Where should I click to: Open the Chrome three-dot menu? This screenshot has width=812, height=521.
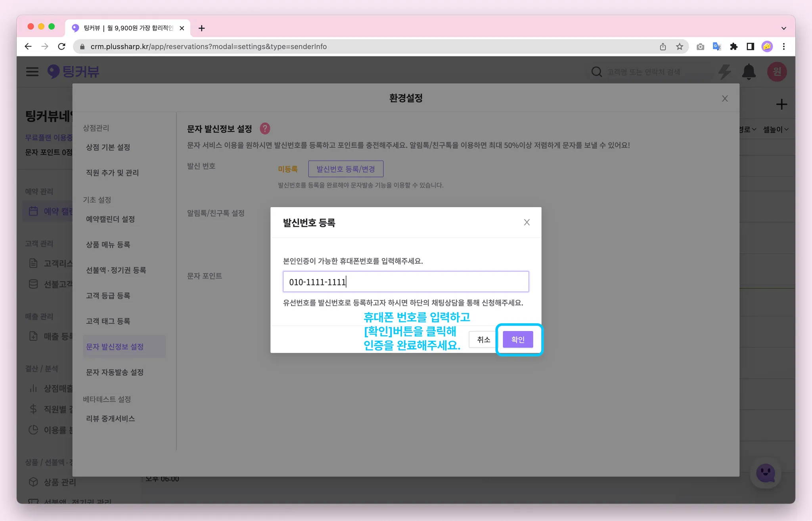click(x=784, y=46)
